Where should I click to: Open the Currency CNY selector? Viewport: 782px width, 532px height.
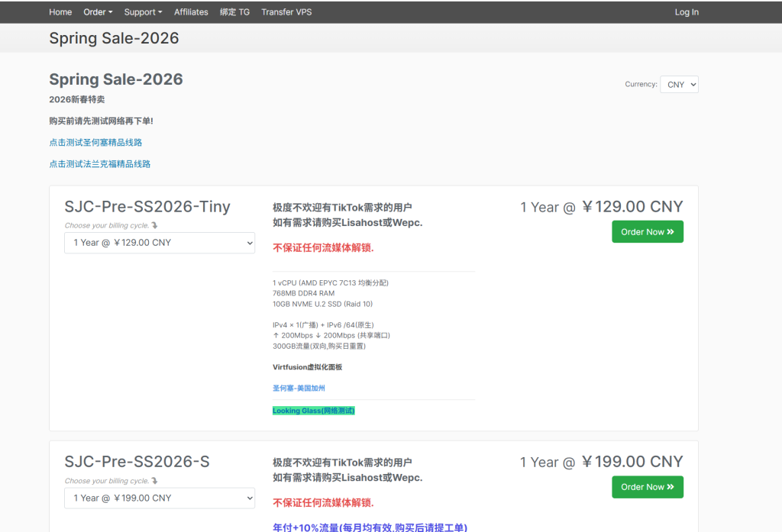point(679,85)
